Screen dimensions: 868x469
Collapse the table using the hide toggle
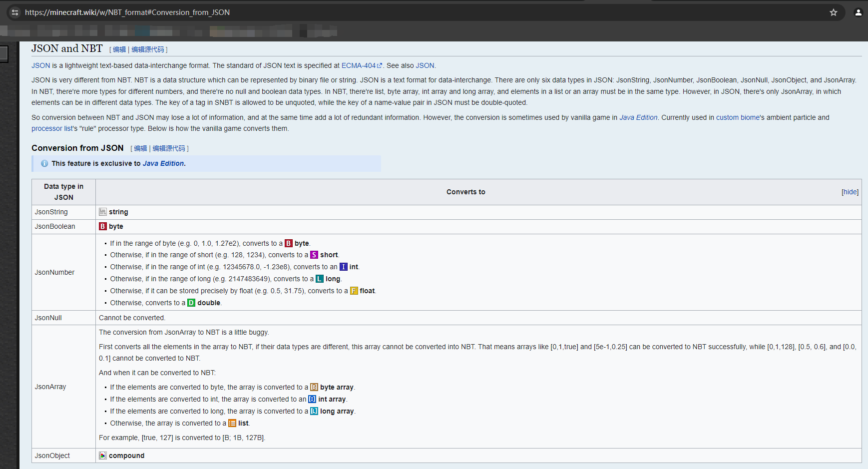850,192
